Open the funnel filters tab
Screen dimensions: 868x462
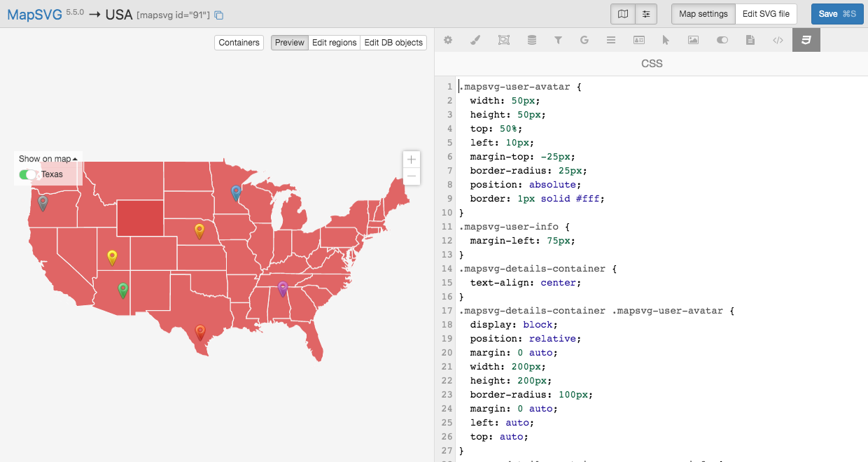pyautogui.click(x=558, y=41)
